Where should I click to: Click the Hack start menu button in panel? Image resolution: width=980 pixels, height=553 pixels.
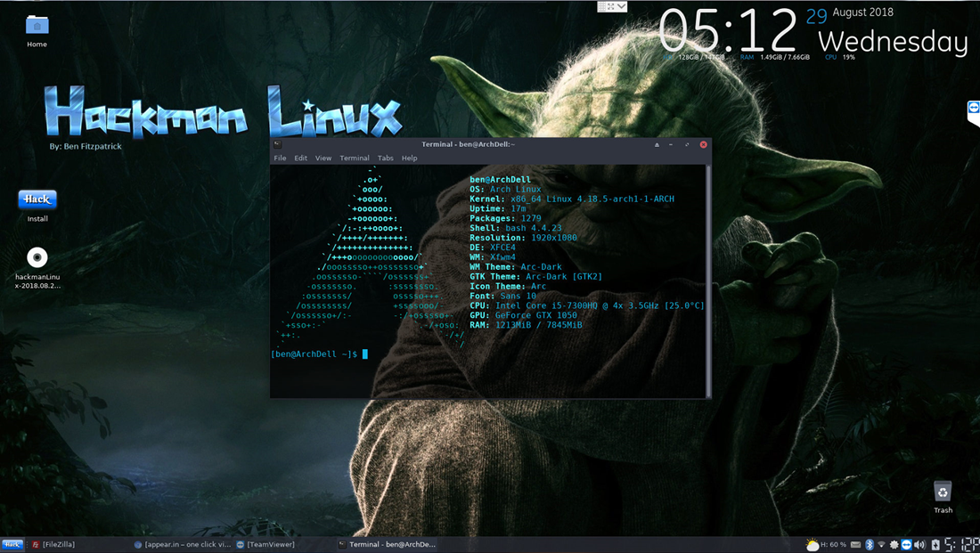(12, 544)
